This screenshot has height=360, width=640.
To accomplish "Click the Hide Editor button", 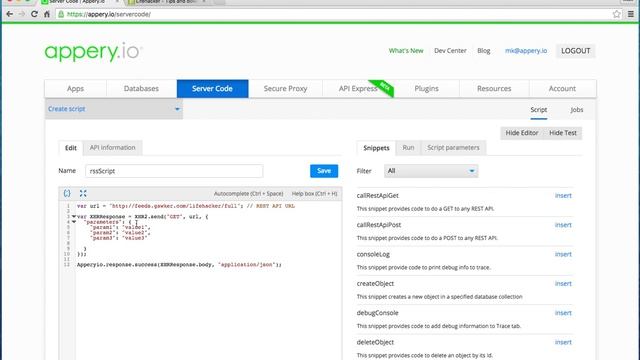I will (522, 133).
